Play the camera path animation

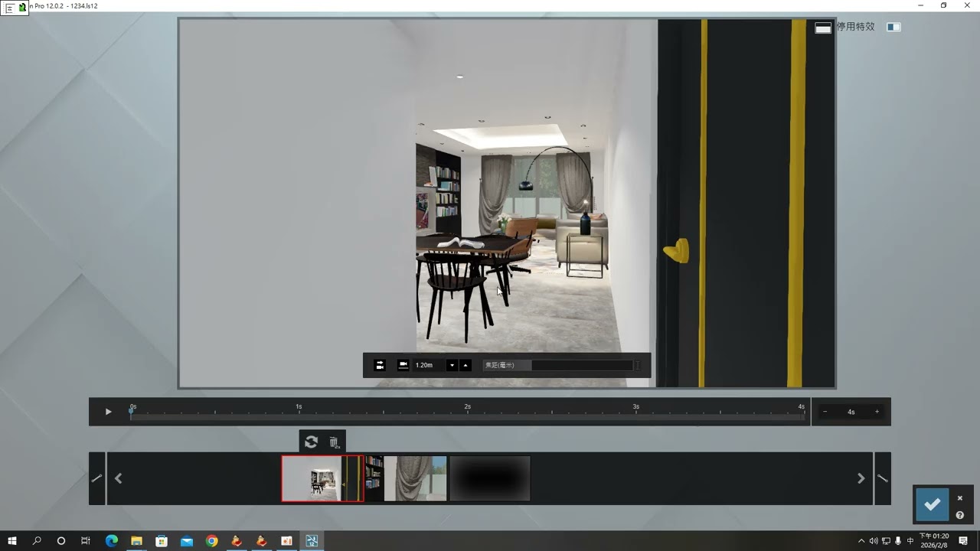pyautogui.click(x=108, y=412)
